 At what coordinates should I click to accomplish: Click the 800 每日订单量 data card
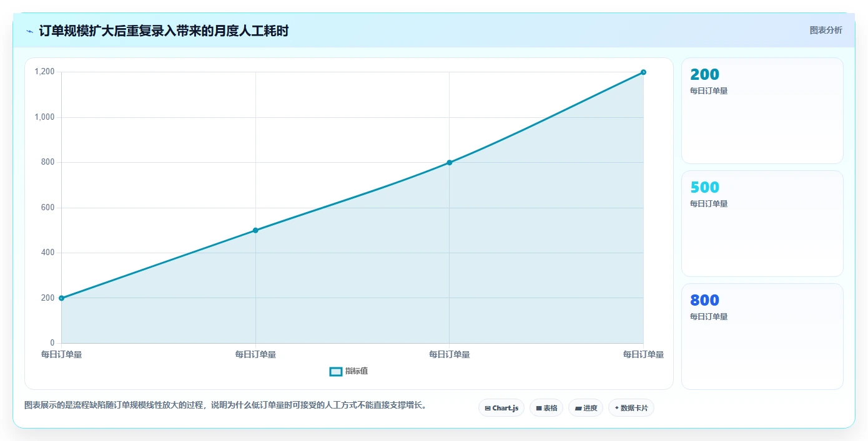pos(762,337)
